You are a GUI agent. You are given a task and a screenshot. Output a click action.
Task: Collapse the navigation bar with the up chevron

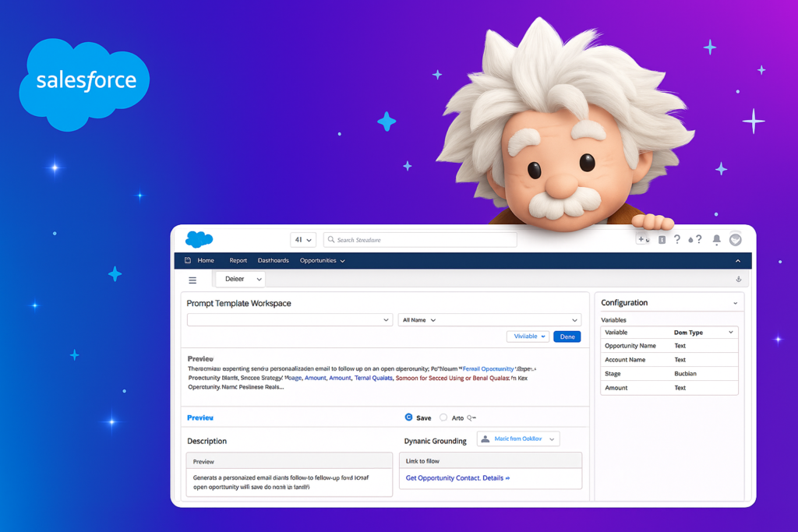[738, 261]
